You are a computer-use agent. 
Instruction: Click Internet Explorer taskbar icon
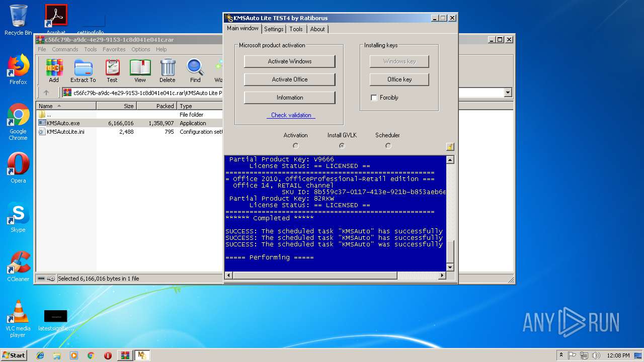click(40, 355)
